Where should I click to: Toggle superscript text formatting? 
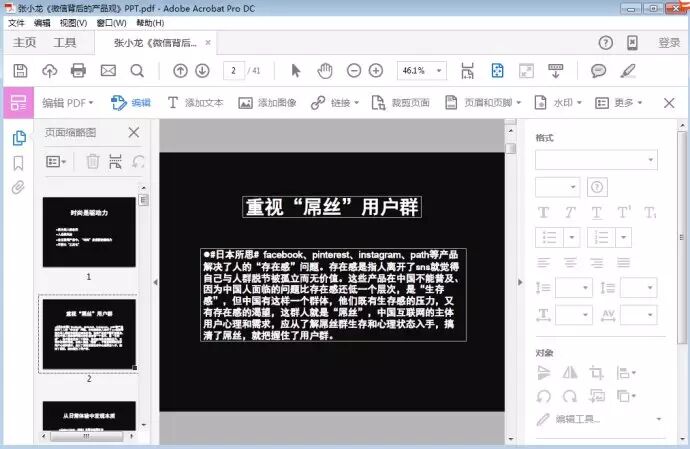pyautogui.click(x=624, y=212)
